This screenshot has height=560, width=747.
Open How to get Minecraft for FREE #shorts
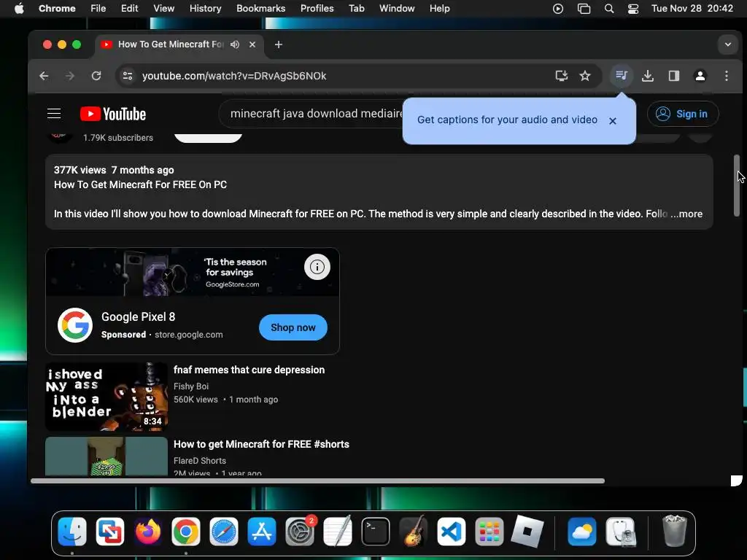262,444
